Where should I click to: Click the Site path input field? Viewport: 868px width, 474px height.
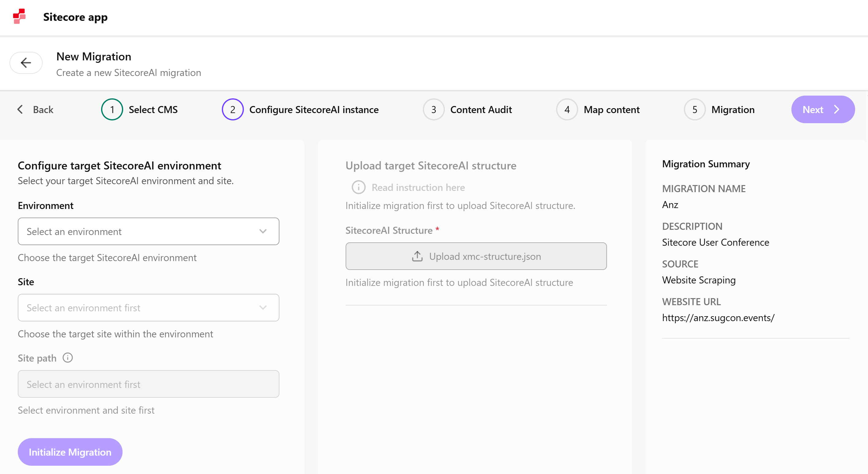tap(148, 384)
